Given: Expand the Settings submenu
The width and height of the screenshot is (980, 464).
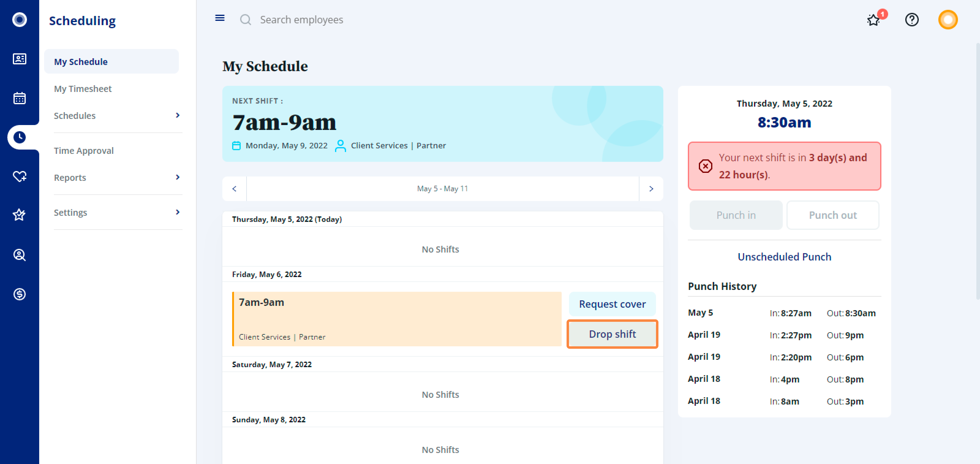Looking at the screenshot, I should [x=177, y=212].
